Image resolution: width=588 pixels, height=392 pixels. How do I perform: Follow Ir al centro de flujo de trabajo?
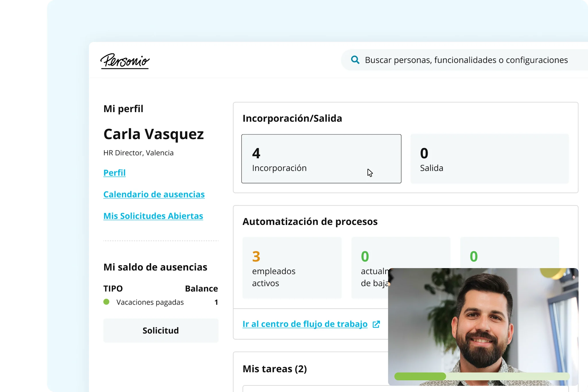305,324
